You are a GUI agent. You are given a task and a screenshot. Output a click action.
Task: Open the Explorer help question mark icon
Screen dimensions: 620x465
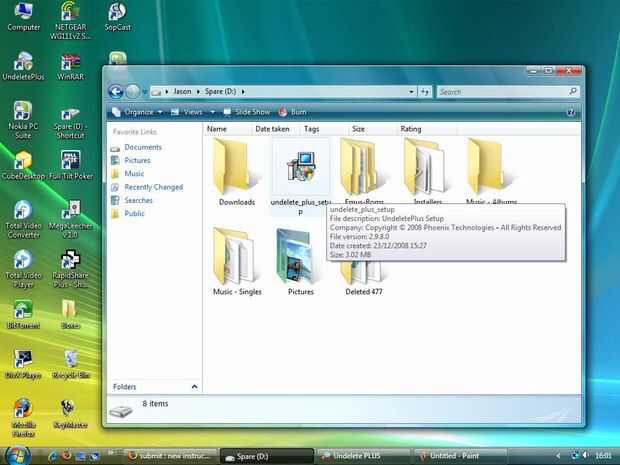(x=571, y=112)
